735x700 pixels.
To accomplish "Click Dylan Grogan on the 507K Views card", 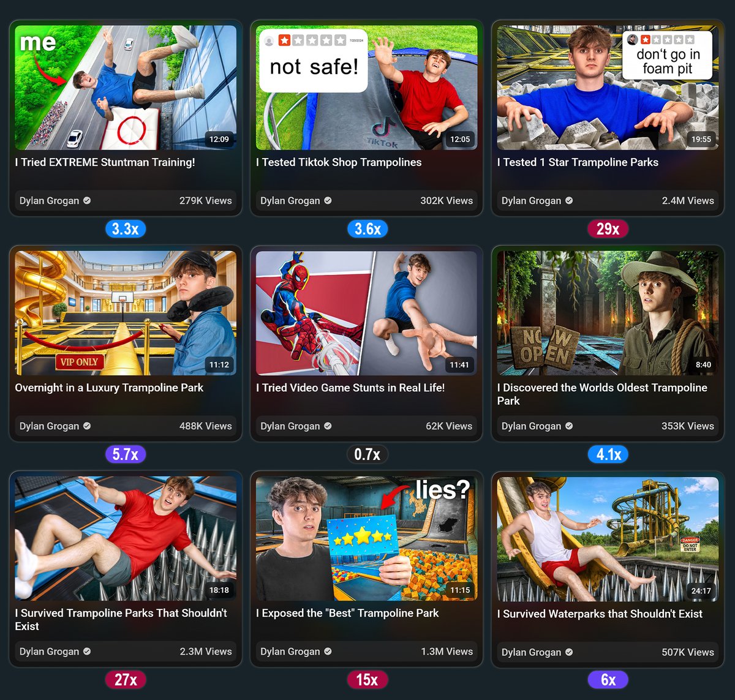I will (531, 652).
